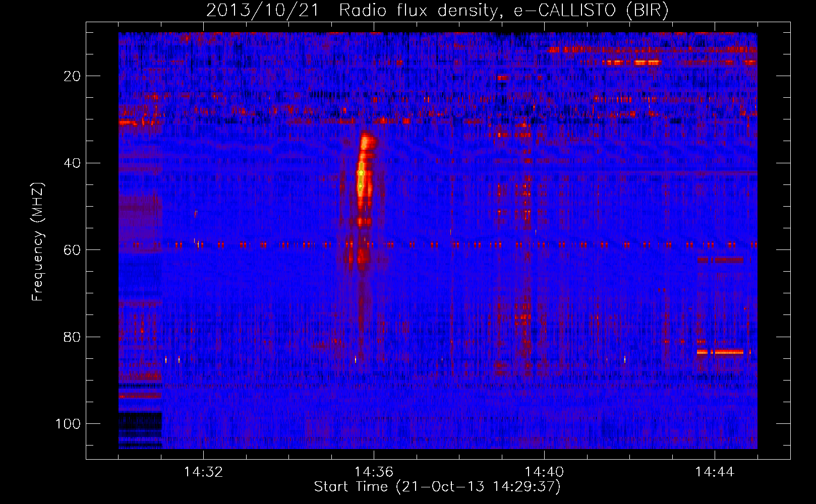The height and width of the screenshot is (504, 816).
Task: Click the 100 MHz frequency tick label
Action: (68, 424)
